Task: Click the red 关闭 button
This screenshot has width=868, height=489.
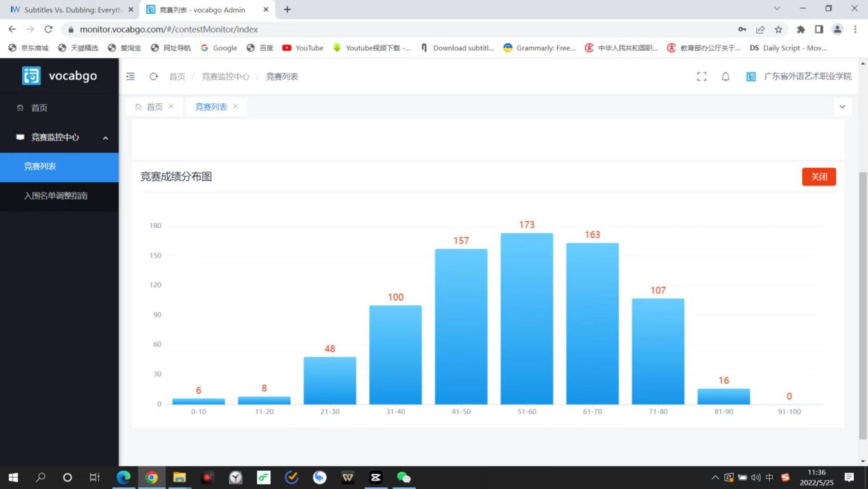Action: pyautogui.click(x=818, y=177)
